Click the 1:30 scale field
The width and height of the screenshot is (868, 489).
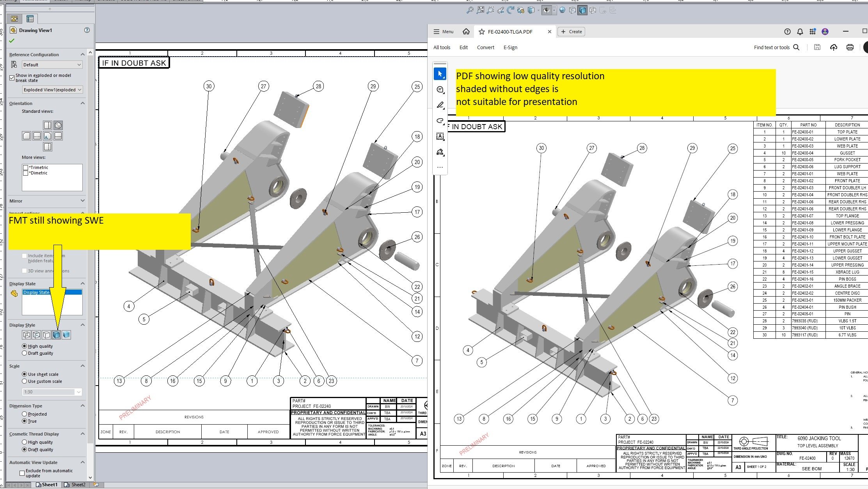pyautogui.click(x=52, y=392)
